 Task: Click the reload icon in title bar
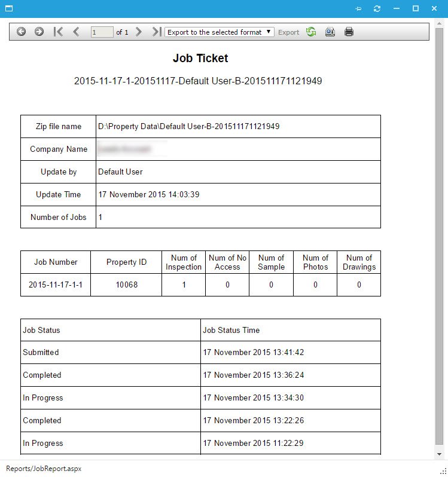[x=377, y=8]
